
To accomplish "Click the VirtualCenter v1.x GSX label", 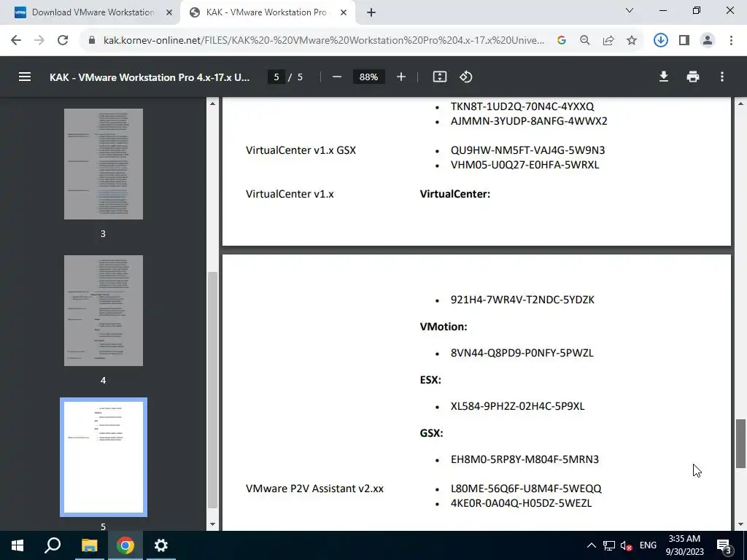I will tap(301, 150).
